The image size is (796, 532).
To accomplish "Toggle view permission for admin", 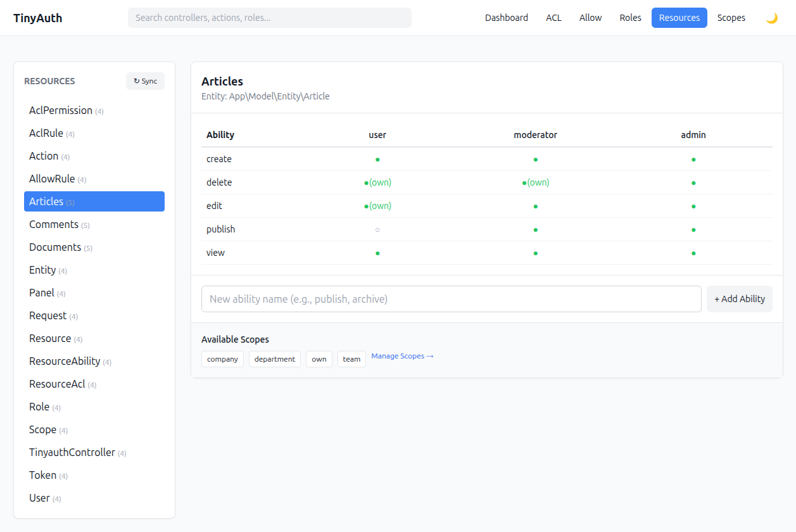I will click(x=693, y=253).
